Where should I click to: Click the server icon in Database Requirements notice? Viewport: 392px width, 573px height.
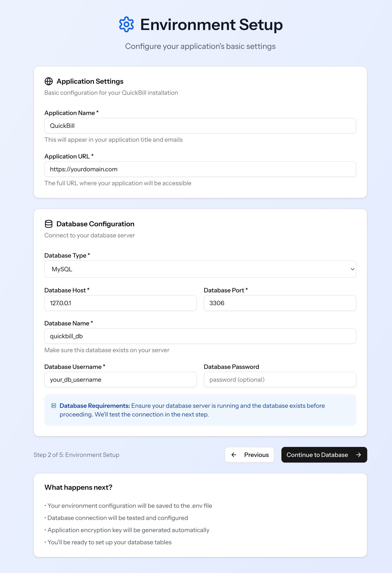pos(53,406)
